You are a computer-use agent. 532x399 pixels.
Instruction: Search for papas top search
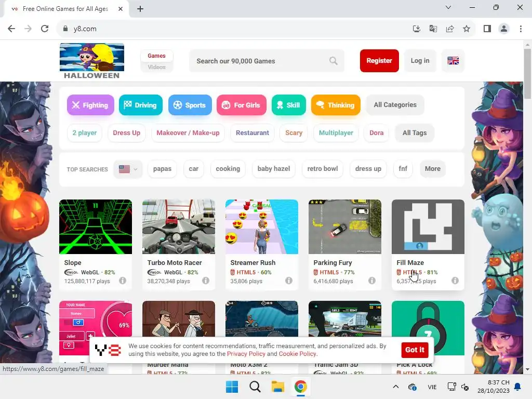pyautogui.click(x=162, y=169)
